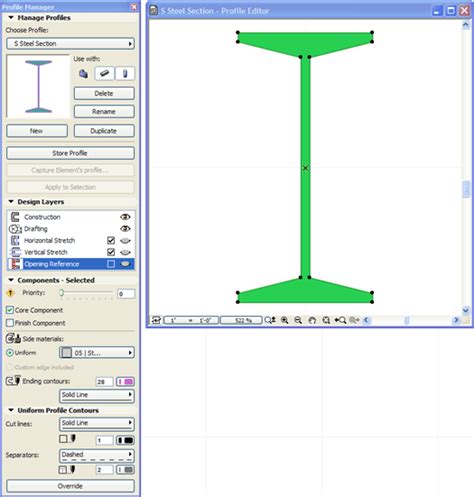Click the Store Profile button
The height and width of the screenshot is (497, 474).
[70, 153]
